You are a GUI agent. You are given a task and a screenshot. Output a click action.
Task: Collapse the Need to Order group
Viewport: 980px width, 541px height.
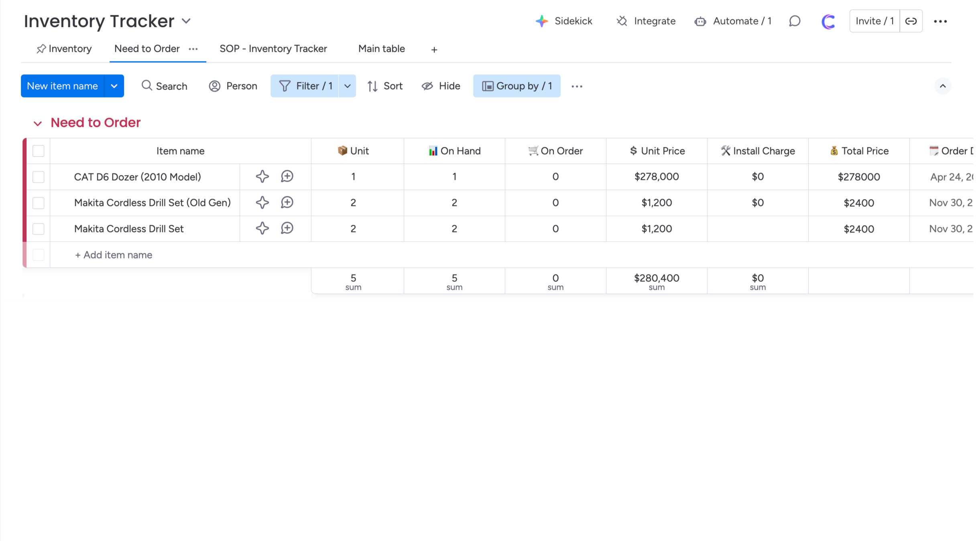tap(38, 123)
